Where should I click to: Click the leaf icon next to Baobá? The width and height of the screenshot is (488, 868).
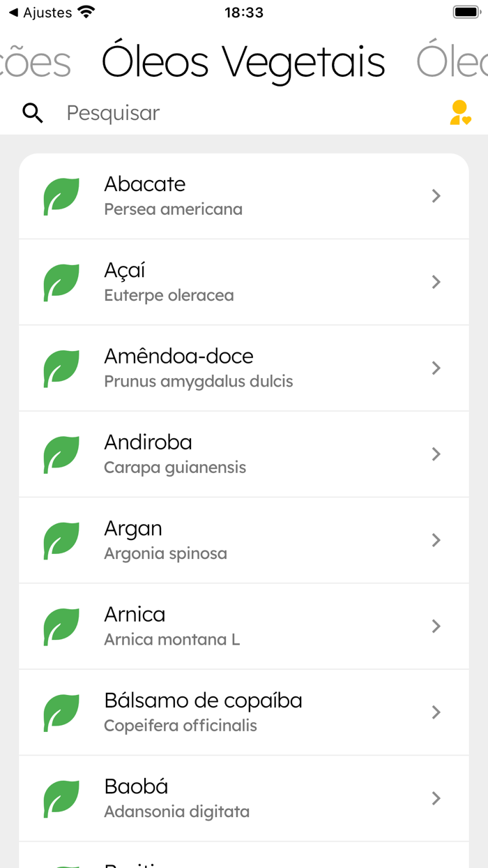tap(61, 798)
